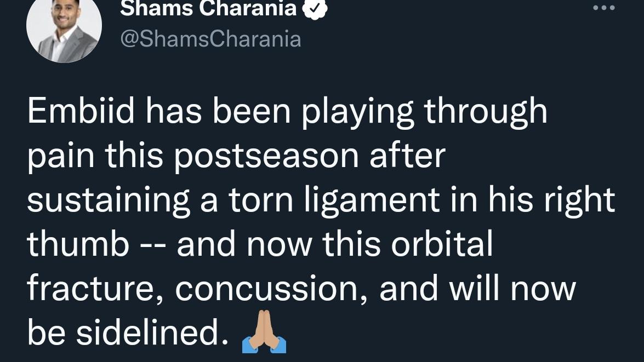Click the verified checkmark badge
This screenshot has height=362, width=644.
click(315, 9)
